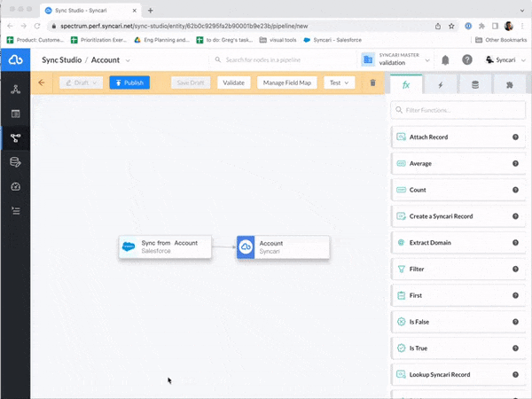Open a new browser tab
532x399 pixels.
(151, 11)
